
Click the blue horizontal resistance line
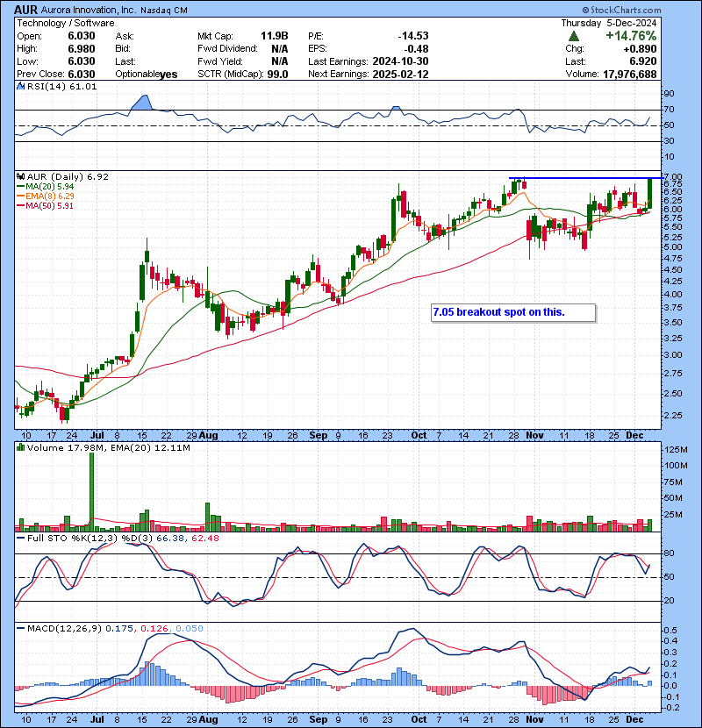(x=579, y=178)
